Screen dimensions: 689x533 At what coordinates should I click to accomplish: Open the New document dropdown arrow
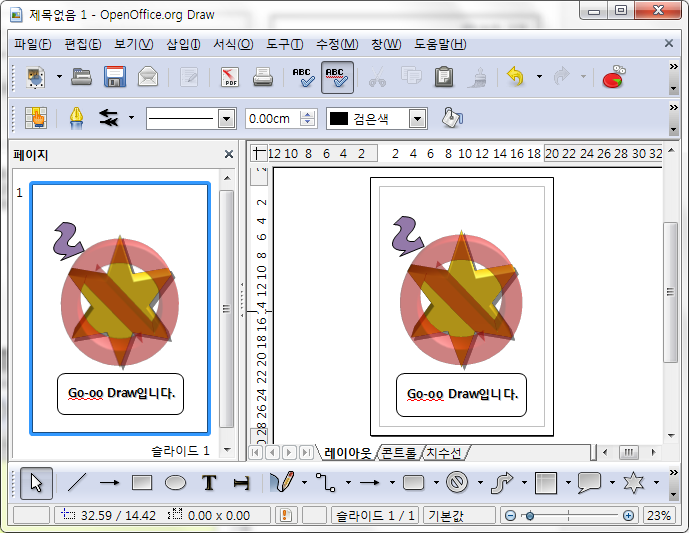(x=59, y=77)
